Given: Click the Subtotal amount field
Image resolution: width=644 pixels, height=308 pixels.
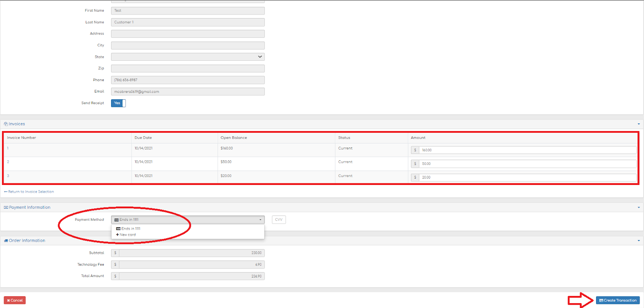Looking at the screenshot, I should (192, 253).
